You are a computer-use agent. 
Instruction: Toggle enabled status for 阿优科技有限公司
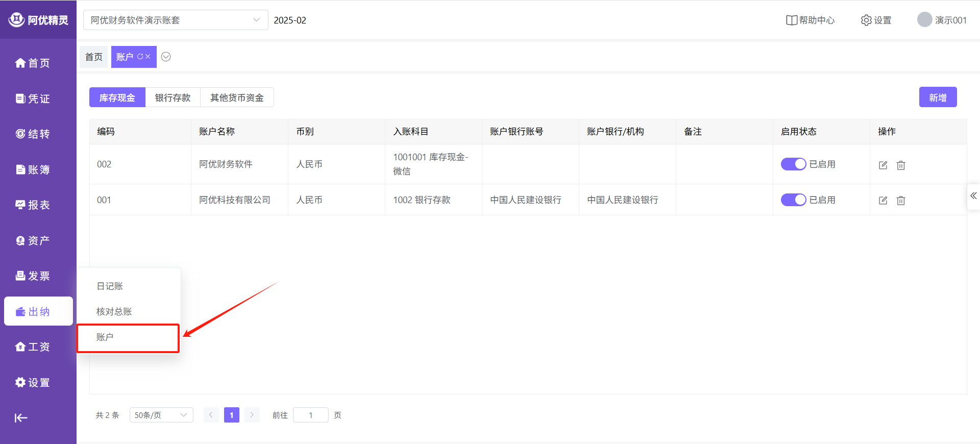click(793, 200)
